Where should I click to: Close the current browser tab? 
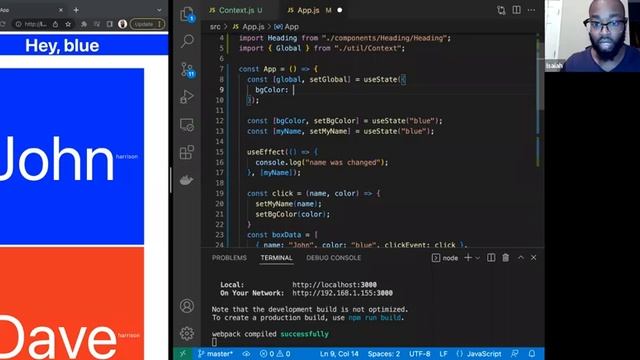tap(61, 10)
